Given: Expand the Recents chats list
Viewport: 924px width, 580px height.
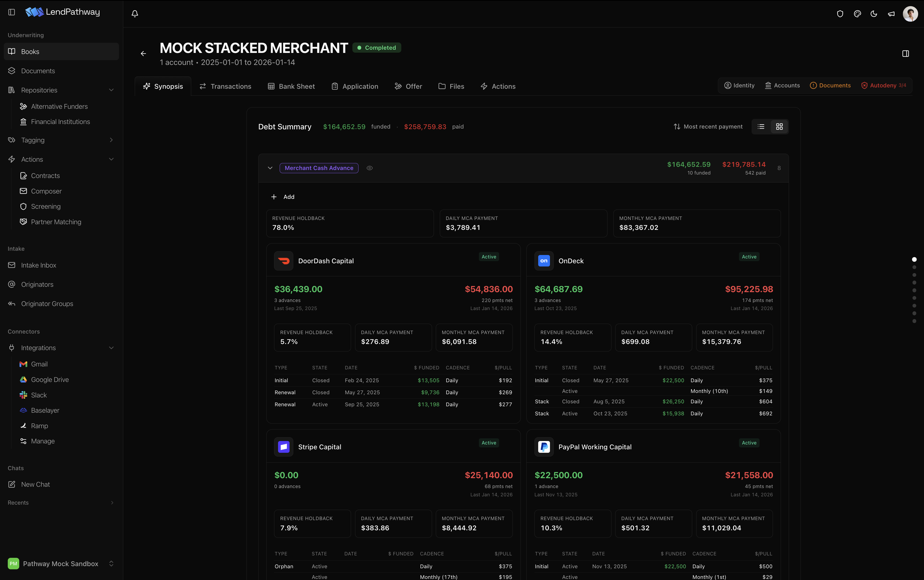Looking at the screenshot, I should coord(112,502).
